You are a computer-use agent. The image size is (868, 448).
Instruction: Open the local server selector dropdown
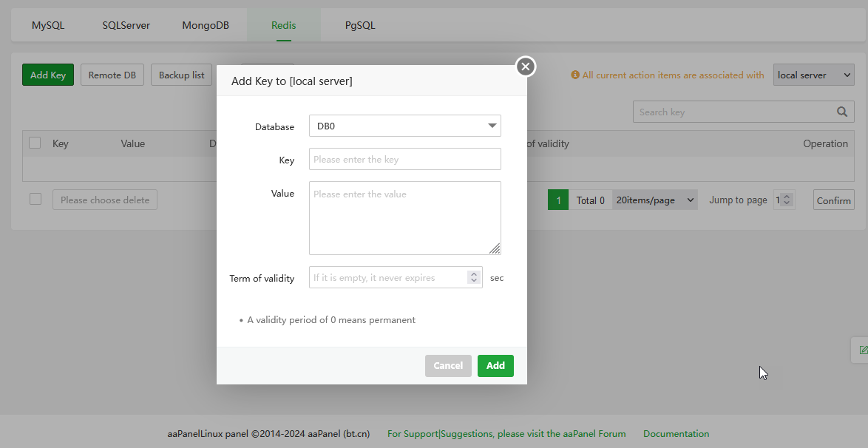(813, 75)
